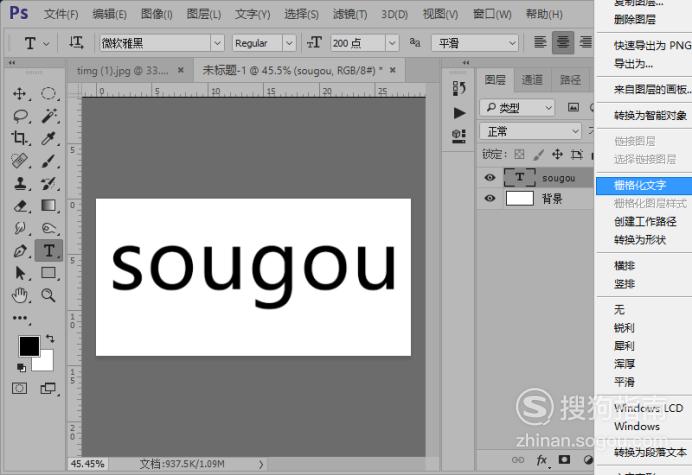This screenshot has height=475, width=692.
Task: Center align the text
Action: coord(563,42)
